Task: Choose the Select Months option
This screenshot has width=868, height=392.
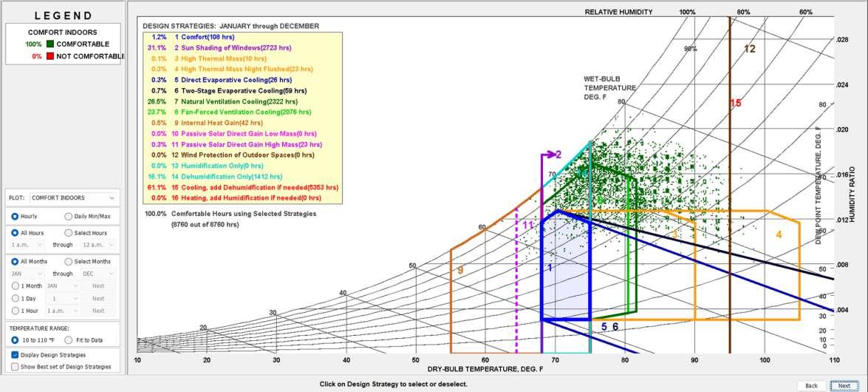Action: pos(88,261)
